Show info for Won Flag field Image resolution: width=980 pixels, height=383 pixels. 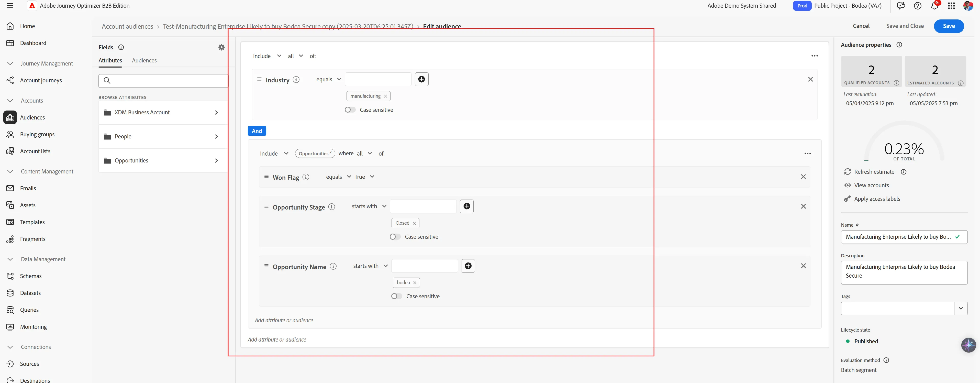(x=306, y=177)
